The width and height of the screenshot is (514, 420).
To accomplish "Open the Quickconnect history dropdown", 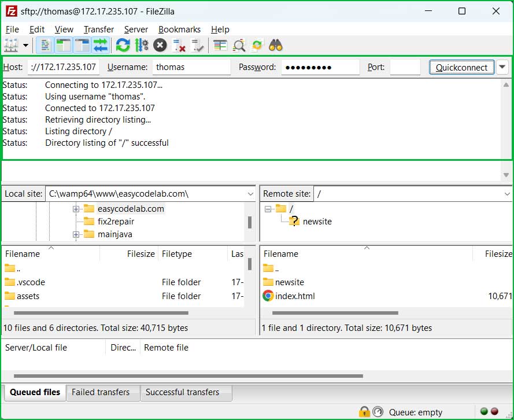I will 502,67.
